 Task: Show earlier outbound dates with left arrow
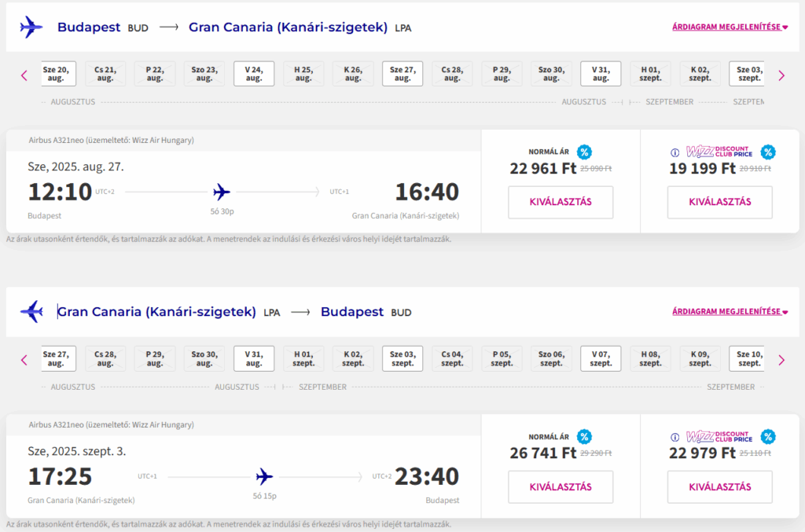point(24,75)
